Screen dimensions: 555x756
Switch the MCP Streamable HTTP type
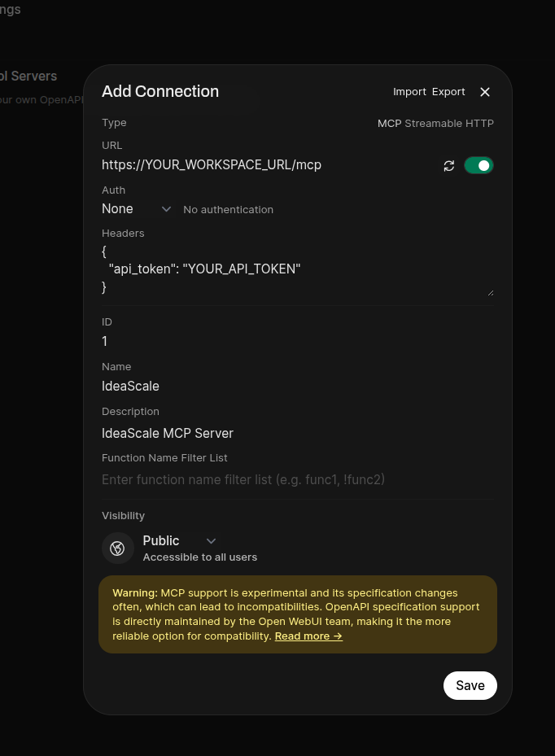435,124
